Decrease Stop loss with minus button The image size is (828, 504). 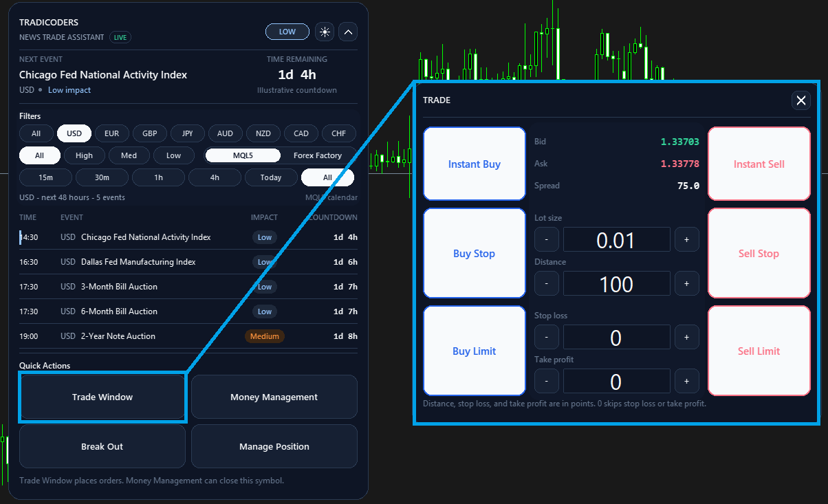pos(547,337)
